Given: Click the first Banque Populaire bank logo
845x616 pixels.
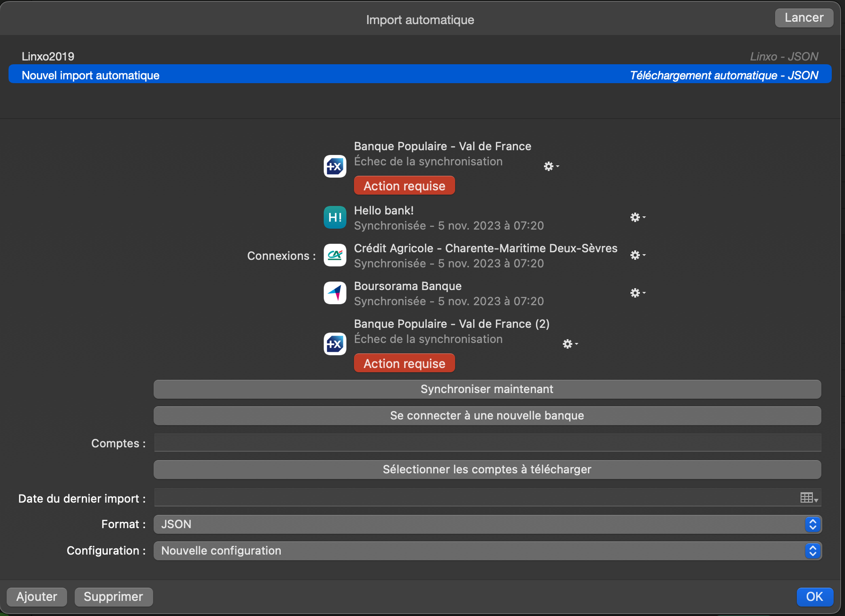Looking at the screenshot, I should 335,166.
